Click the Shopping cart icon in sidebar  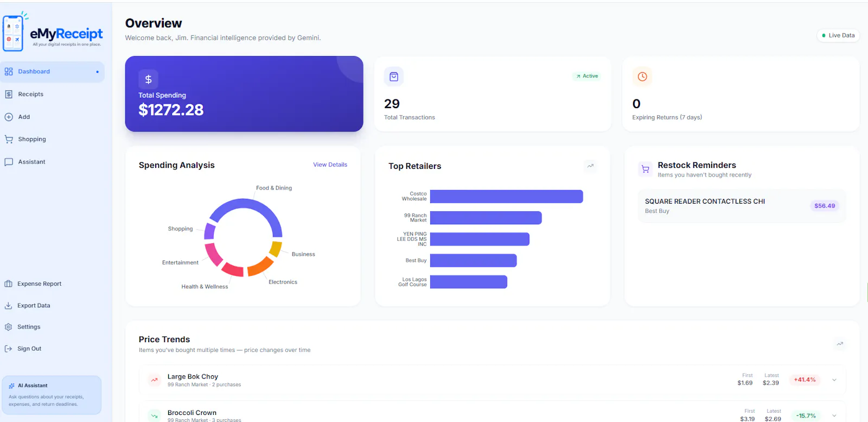coord(9,140)
